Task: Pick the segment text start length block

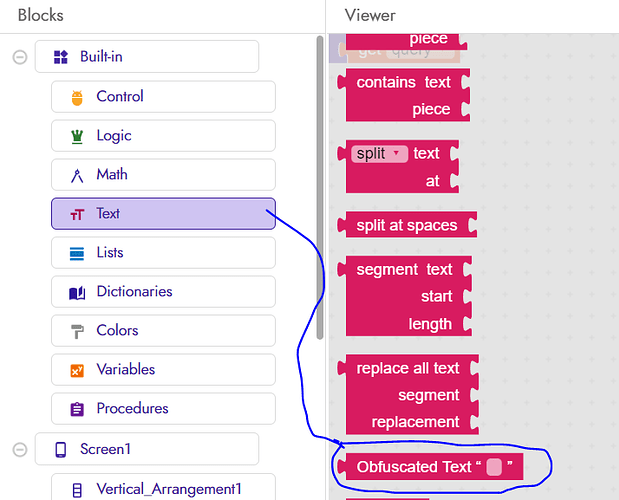Action: [x=405, y=296]
